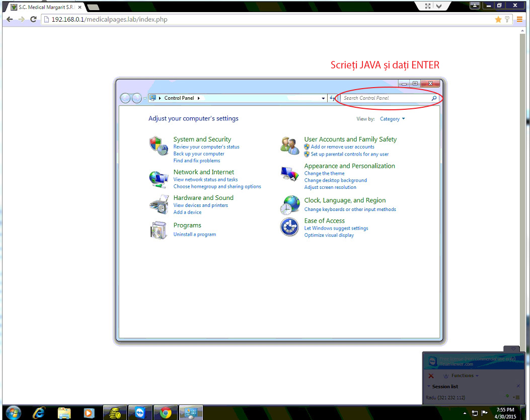The height and width of the screenshot is (420, 530).
Task: Open Programs heading
Action: 187,226
